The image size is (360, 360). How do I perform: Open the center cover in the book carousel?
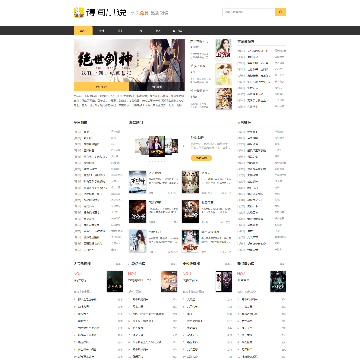[157, 146]
